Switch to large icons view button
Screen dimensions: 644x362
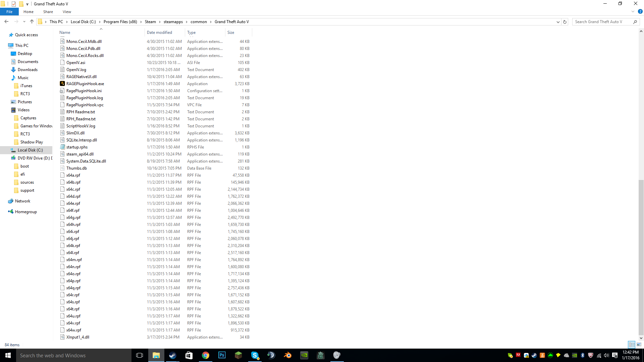click(639, 345)
